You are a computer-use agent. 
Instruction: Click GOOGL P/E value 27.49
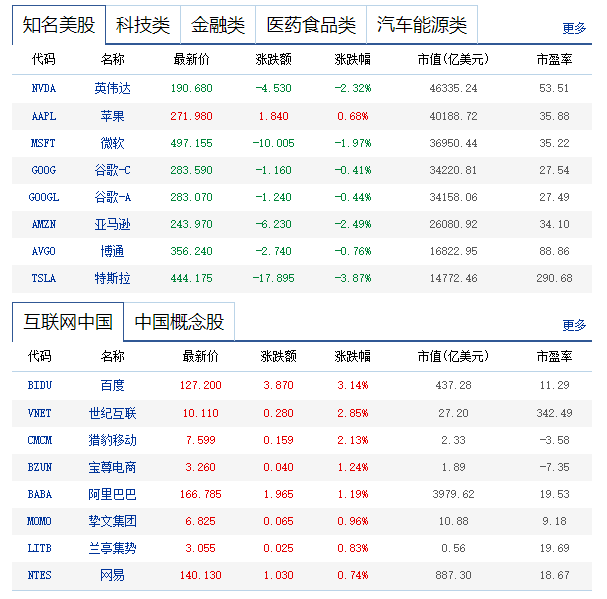(554, 197)
